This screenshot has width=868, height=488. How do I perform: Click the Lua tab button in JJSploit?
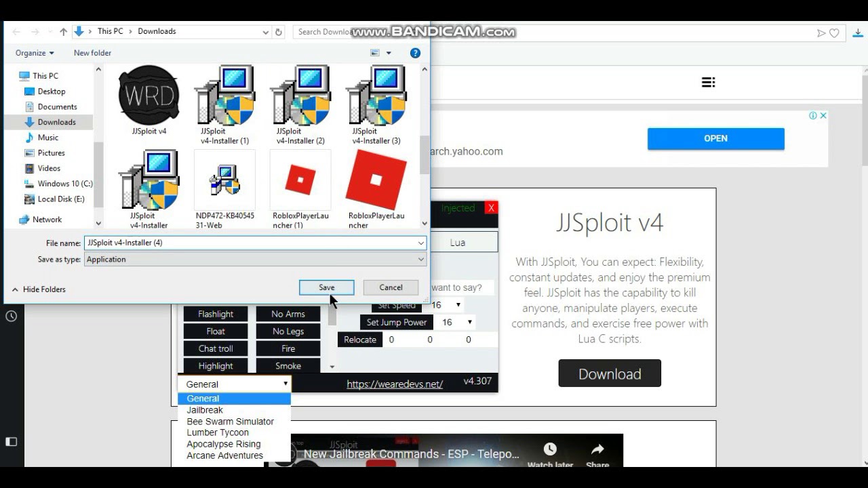458,242
